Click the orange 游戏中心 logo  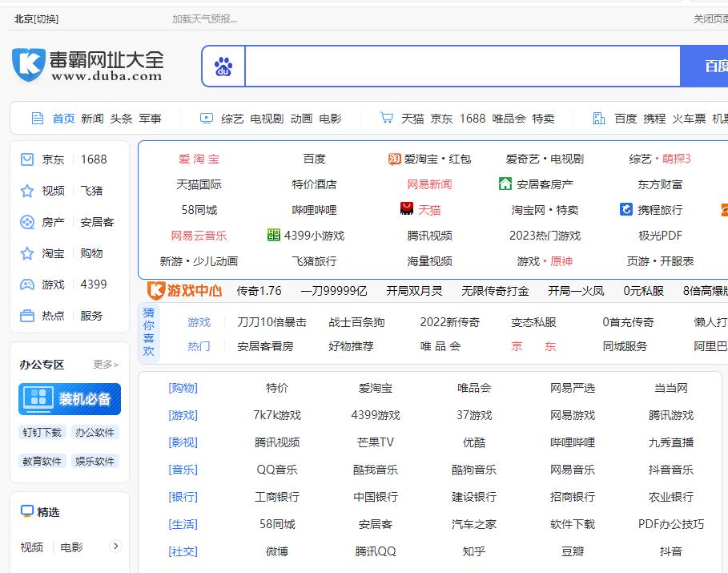click(x=184, y=290)
